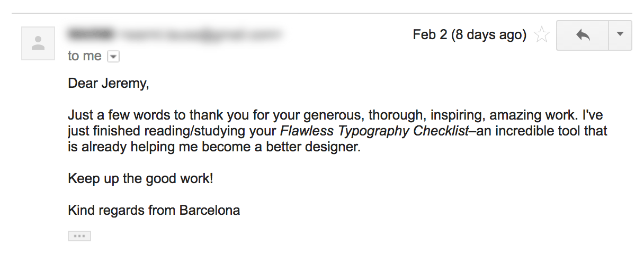Click the "to me" recipient label
This screenshot has width=644, height=254.
84,56
